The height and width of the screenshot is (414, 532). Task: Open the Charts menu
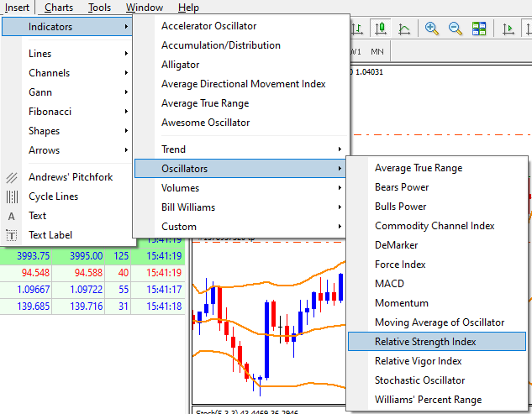59,8
